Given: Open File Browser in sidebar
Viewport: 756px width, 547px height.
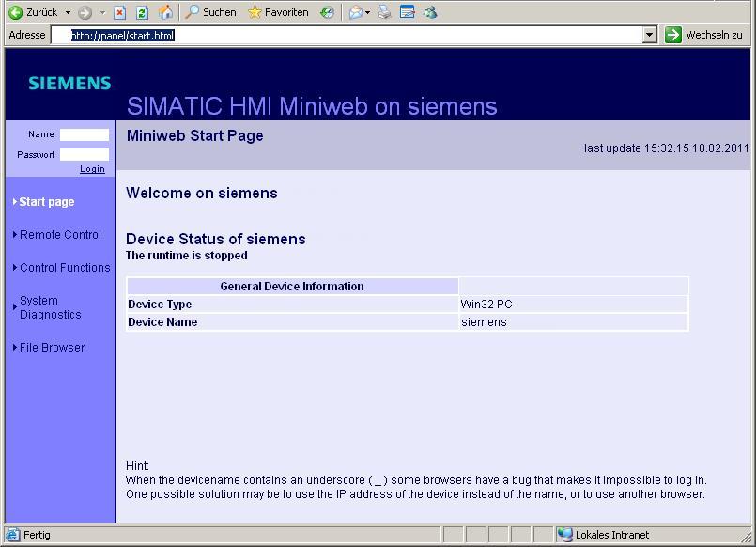Looking at the screenshot, I should pos(52,348).
